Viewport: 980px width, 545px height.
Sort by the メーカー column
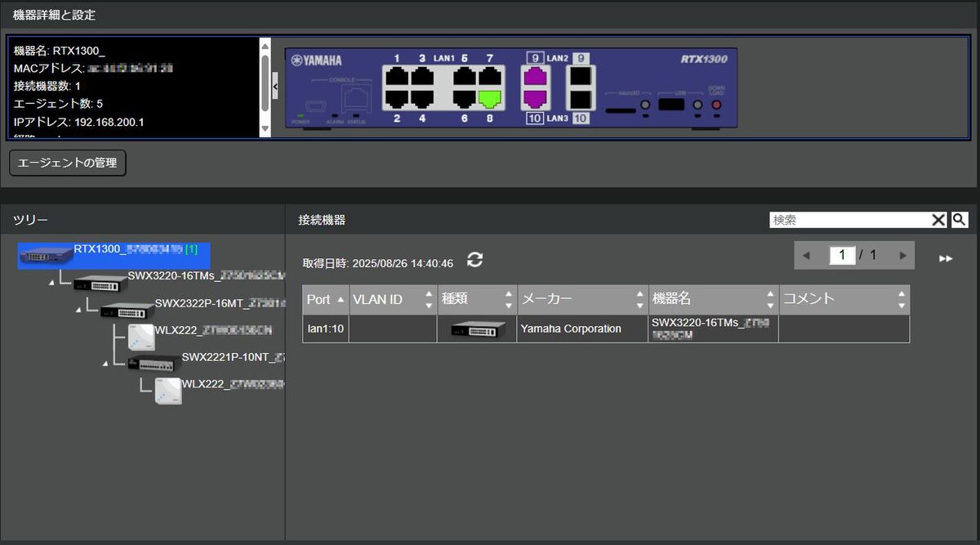point(582,299)
